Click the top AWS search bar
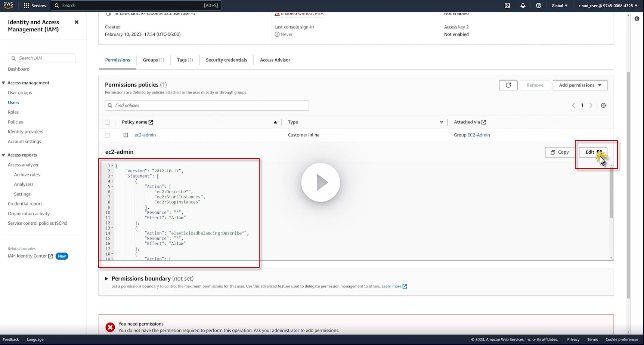 tap(136, 6)
